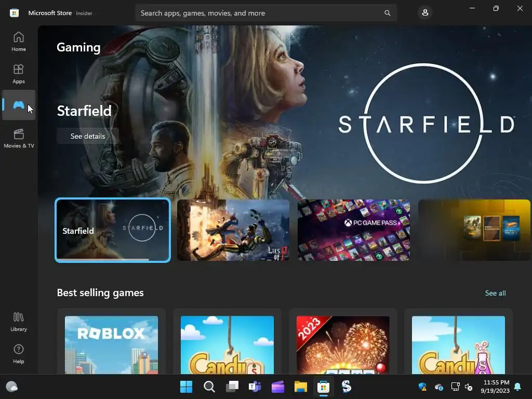Open the Help section

[19, 354]
